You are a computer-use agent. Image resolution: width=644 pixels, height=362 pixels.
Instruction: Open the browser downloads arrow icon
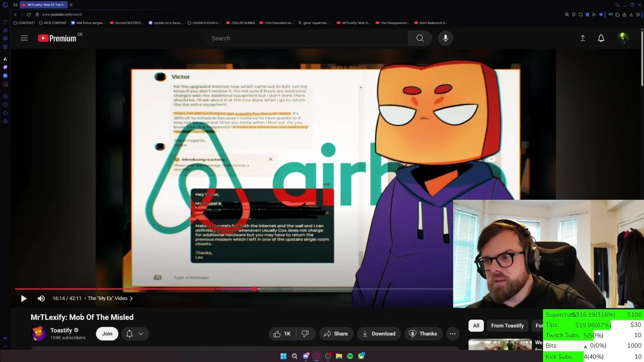631,15
